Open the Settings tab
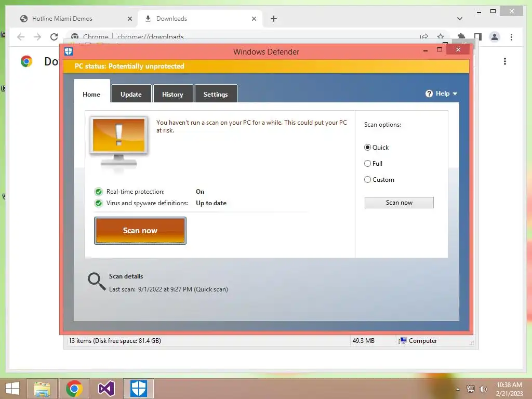Image resolution: width=532 pixels, height=399 pixels. point(216,94)
